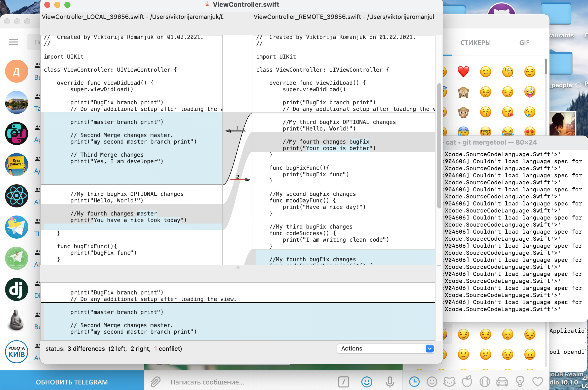This screenshot has width=588, height=390.
Task: Select the recent emoji clock category
Action: point(414,382)
